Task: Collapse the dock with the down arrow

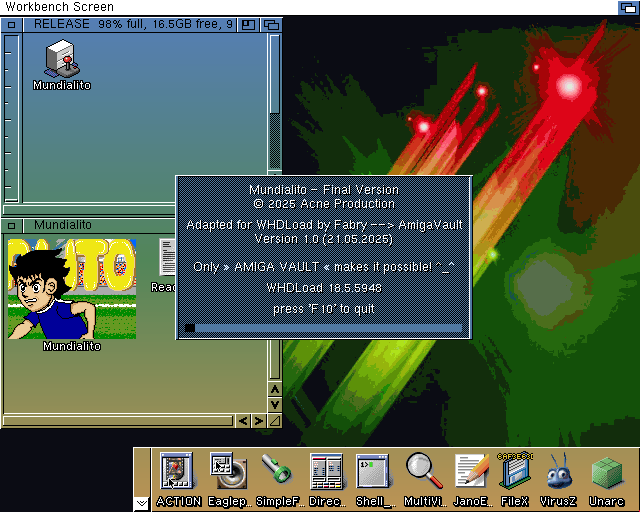Action: pyautogui.click(x=142, y=503)
